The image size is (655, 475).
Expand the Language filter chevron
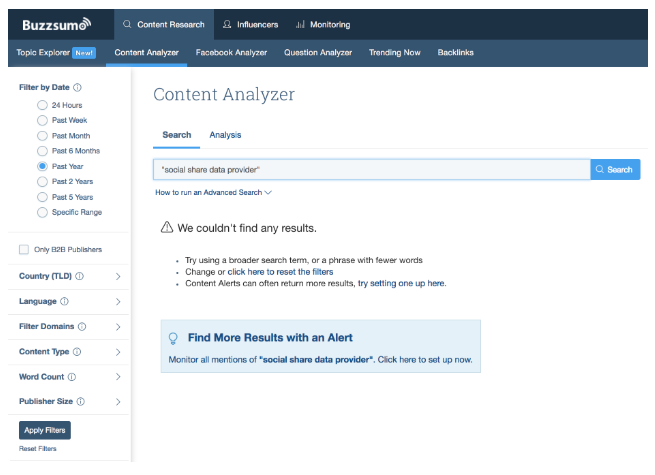pyautogui.click(x=118, y=302)
